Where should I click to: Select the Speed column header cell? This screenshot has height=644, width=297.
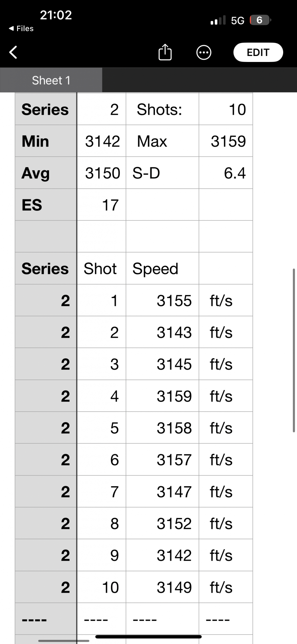point(162,269)
